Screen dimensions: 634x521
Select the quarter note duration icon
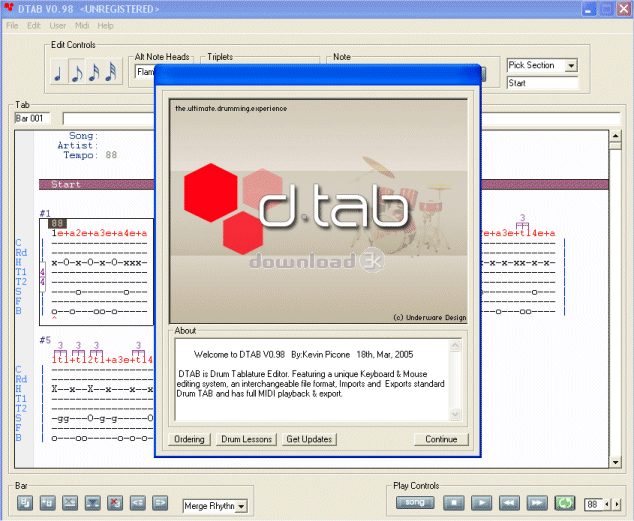pyautogui.click(x=59, y=73)
